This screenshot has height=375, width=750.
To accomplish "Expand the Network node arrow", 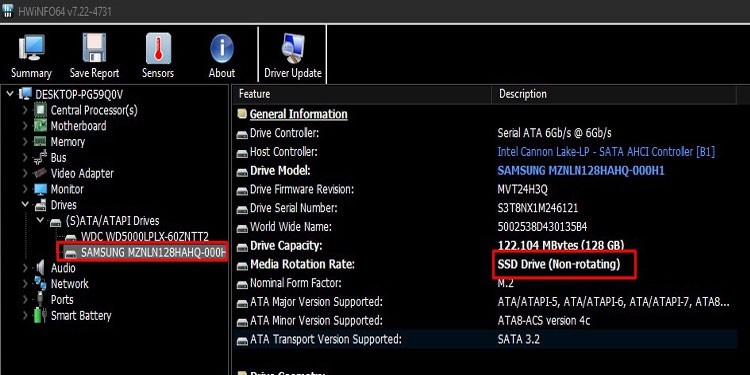I will 25,284.
